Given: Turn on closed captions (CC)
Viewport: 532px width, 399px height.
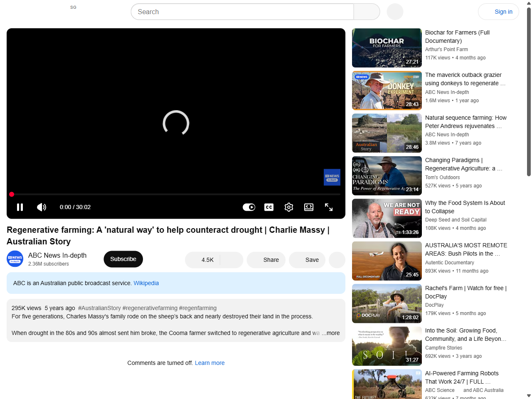Looking at the screenshot, I should pos(269,207).
